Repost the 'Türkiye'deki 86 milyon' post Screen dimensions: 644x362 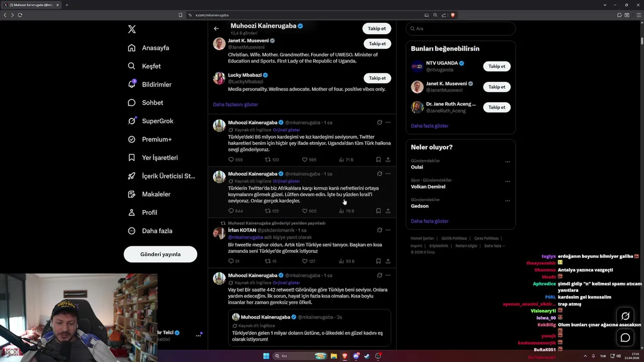pyautogui.click(x=268, y=160)
